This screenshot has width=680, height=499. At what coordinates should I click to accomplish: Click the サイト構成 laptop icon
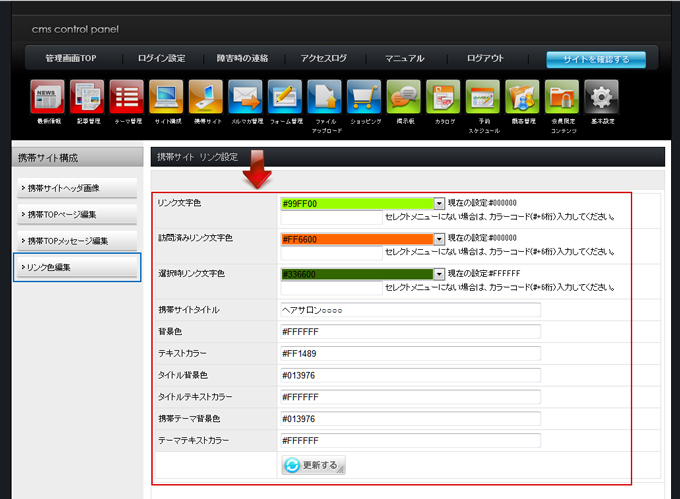[166, 97]
